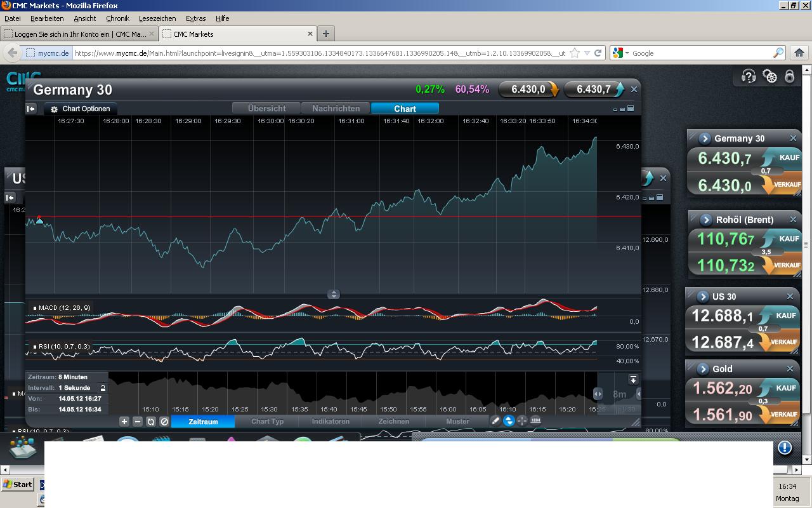This screenshot has height=508, width=812.
Task: Close the US 30 price ticket
Action: (790, 297)
